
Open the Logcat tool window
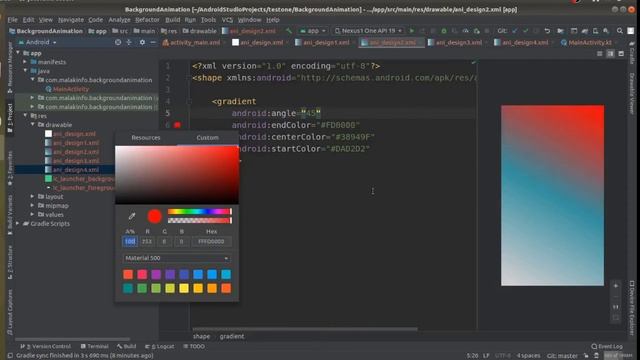point(160,347)
